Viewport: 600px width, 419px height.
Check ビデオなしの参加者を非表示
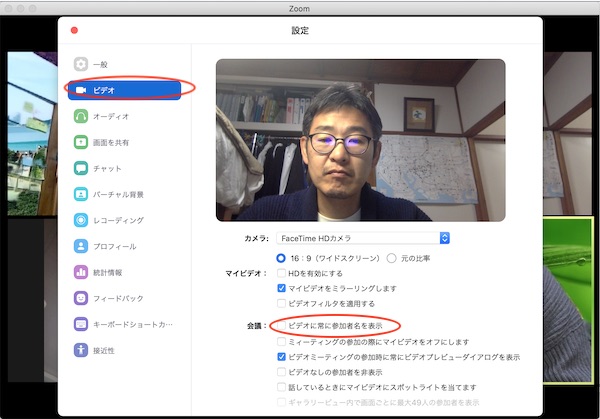(281, 372)
